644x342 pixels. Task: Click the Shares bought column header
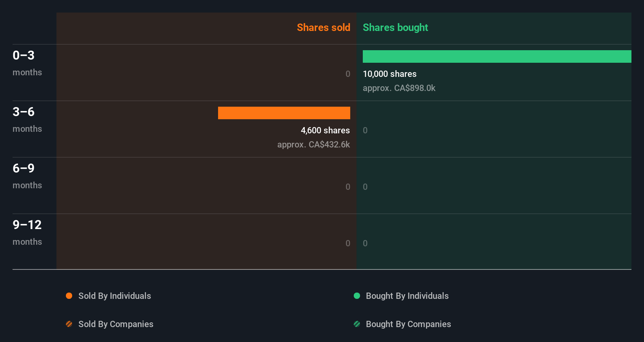pyautogui.click(x=395, y=27)
